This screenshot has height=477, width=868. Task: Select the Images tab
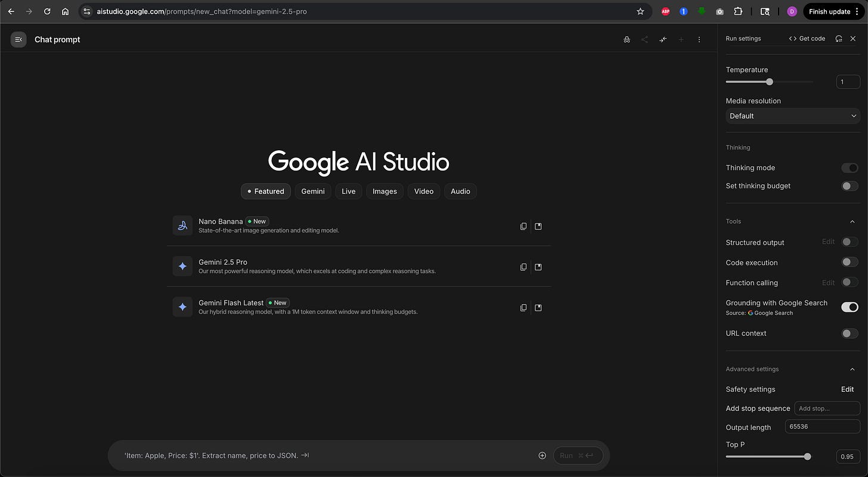385,191
